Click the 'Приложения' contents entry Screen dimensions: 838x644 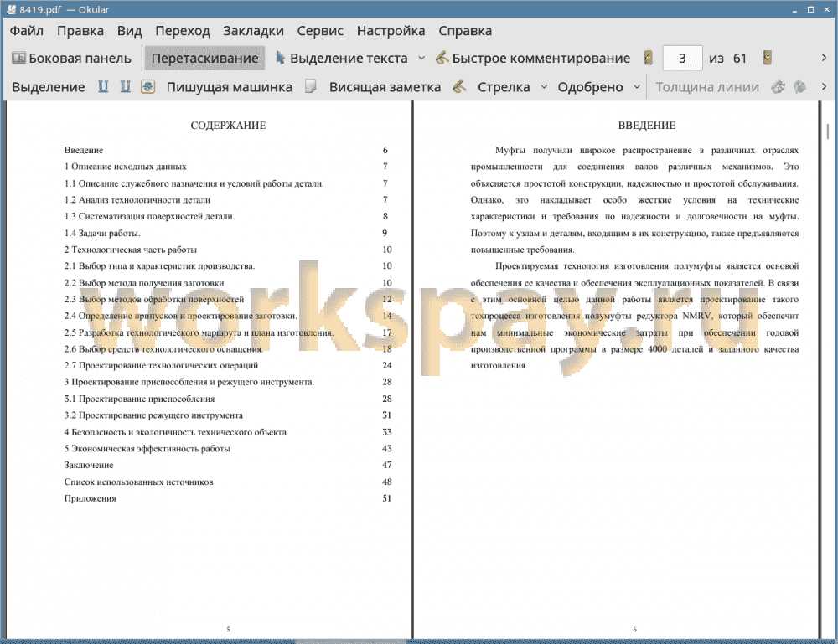[90, 498]
